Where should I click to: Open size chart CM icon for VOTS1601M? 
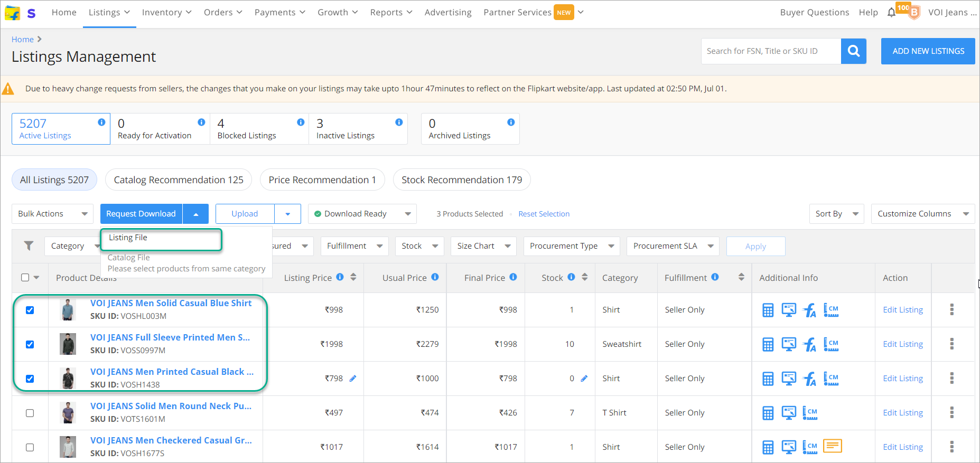point(810,413)
